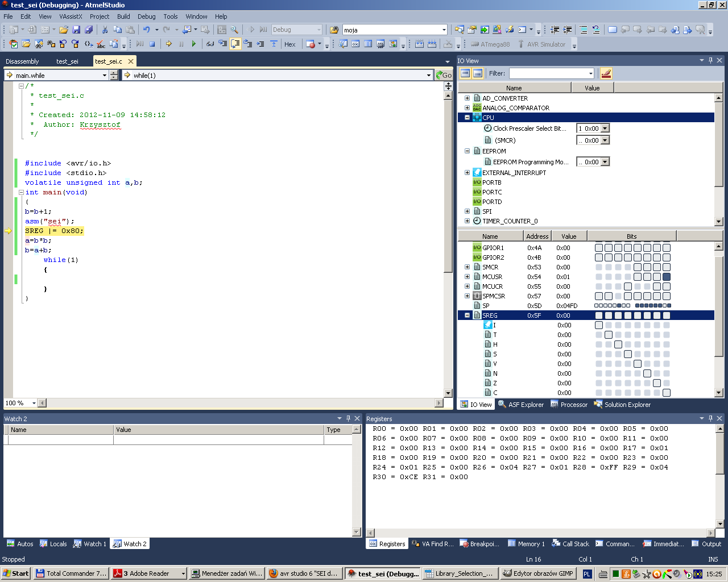Click the Undo arrow icon

click(146, 30)
